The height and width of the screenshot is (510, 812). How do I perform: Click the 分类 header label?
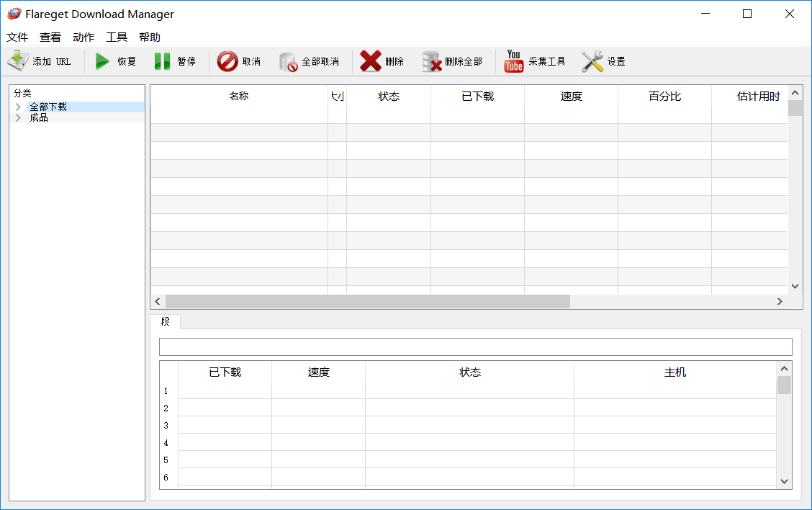pyautogui.click(x=22, y=94)
